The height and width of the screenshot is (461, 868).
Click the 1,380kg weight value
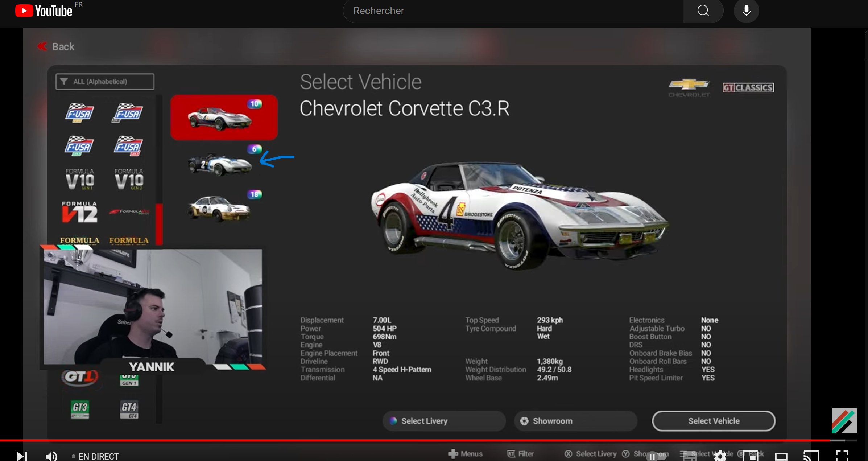pyautogui.click(x=550, y=361)
